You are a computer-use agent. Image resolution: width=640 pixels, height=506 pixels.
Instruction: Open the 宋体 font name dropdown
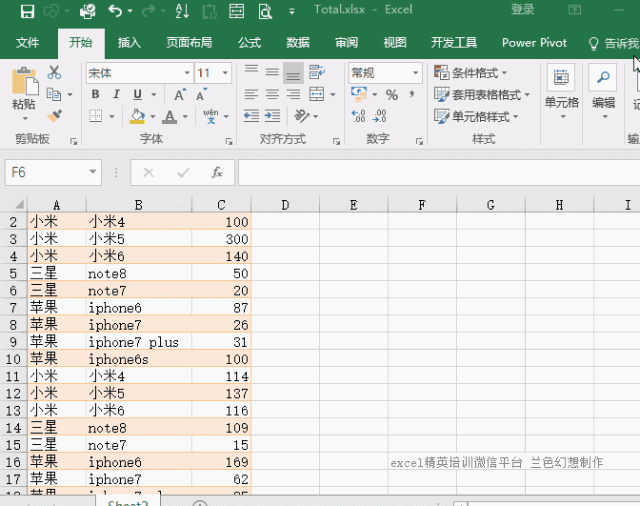pos(187,73)
